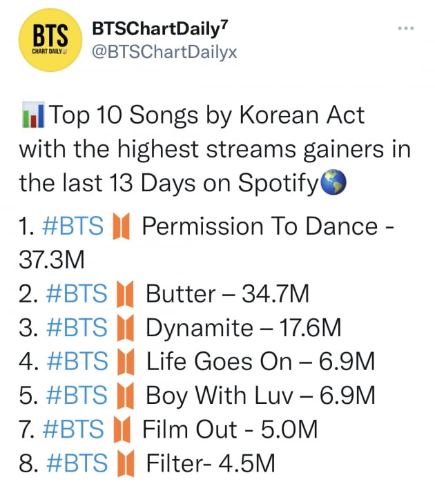Click orange BTS logo emoji before Dynamite
Viewport: 435px width, 504px height.
click(125, 327)
